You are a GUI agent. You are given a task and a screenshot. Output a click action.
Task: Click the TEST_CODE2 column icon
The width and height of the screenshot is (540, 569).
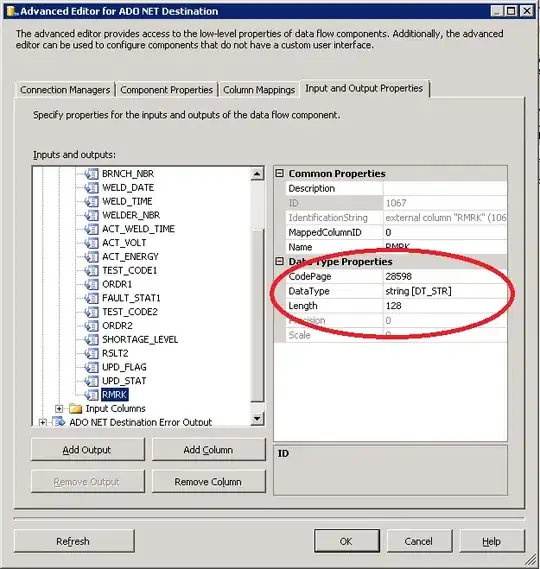[x=91, y=312]
